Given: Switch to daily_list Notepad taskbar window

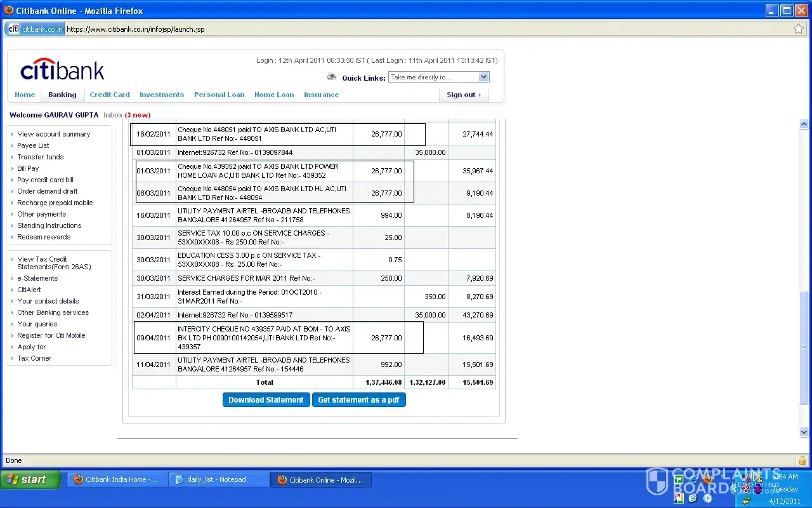Looking at the screenshot, I should click(218, 480).
